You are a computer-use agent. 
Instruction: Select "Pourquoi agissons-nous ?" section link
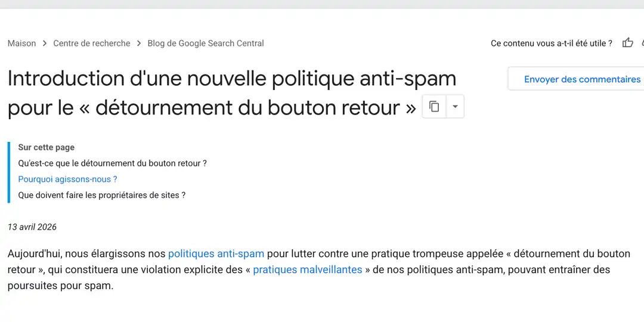click(67, 179)
